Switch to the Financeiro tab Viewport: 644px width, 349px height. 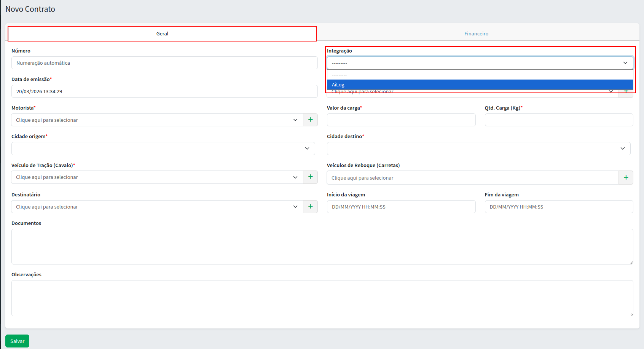476,33
